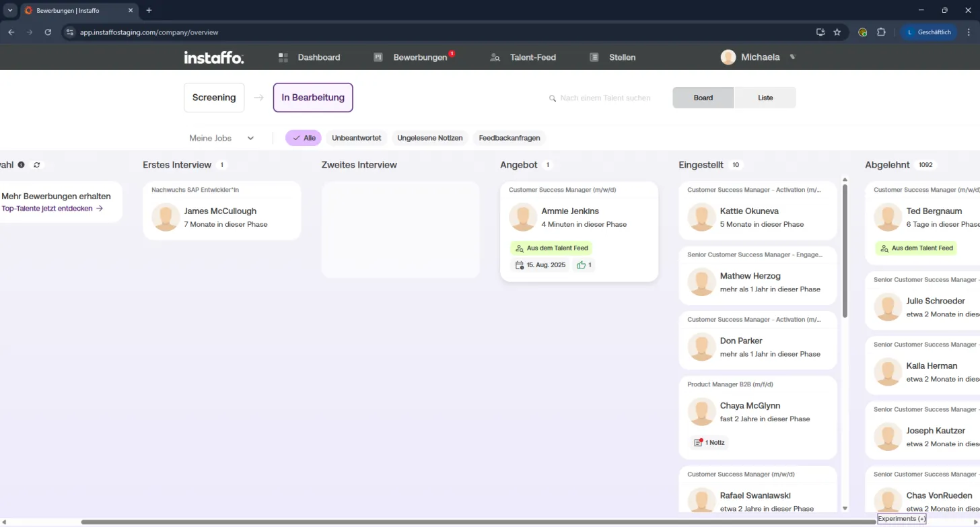Bookmark this page with star icon
The width and height of the screenshot is (980, 527).
(837, 32)
